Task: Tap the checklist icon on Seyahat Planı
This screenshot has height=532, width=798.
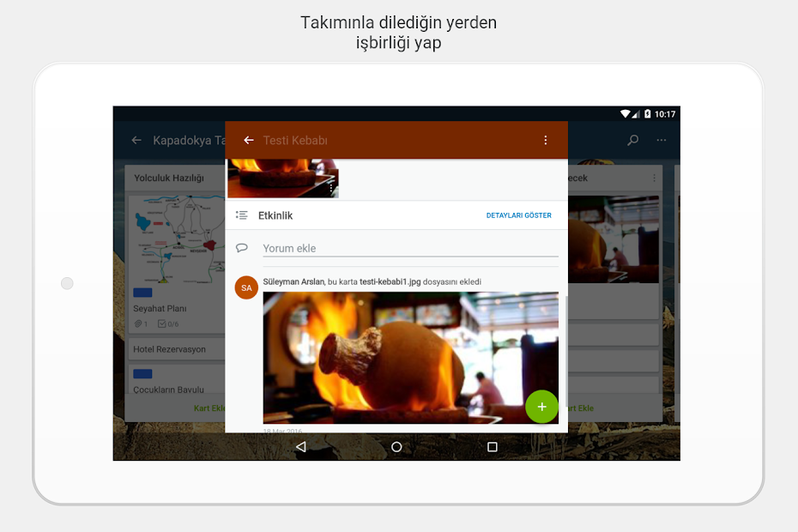Action: pos(162,323)
